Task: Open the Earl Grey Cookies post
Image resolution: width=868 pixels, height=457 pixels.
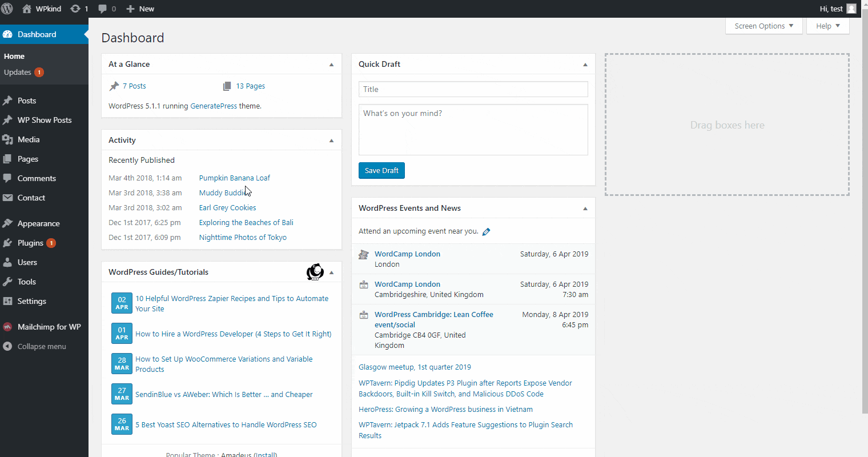Action: (x=227, y=208)
